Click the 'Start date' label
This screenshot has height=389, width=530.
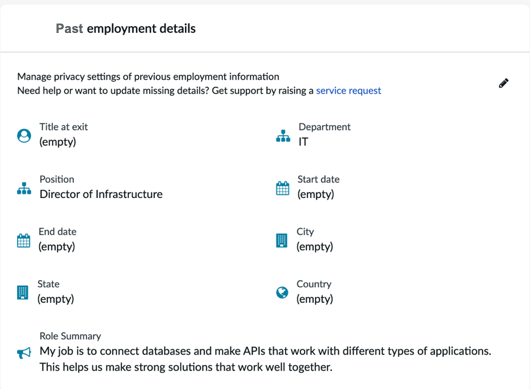318,179
